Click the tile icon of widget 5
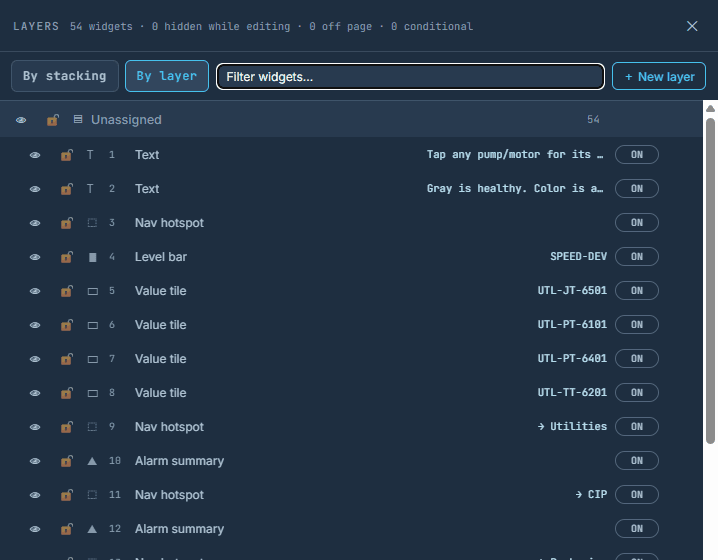 point(92,291)
